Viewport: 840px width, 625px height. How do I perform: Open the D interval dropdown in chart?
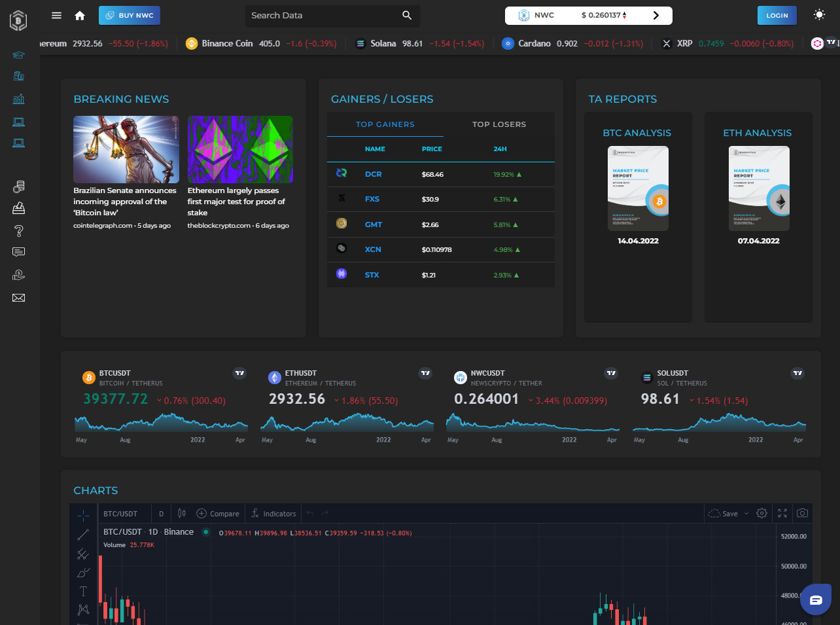click(x=161, y=514)
